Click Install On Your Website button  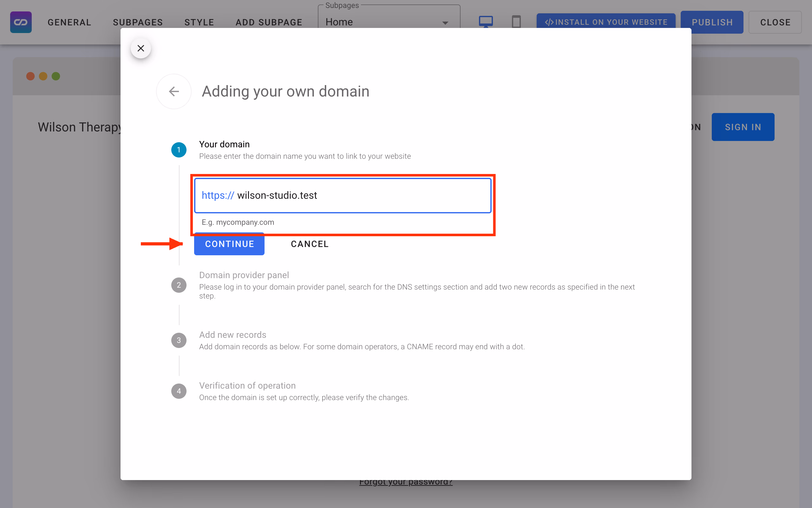click(606, 22)
